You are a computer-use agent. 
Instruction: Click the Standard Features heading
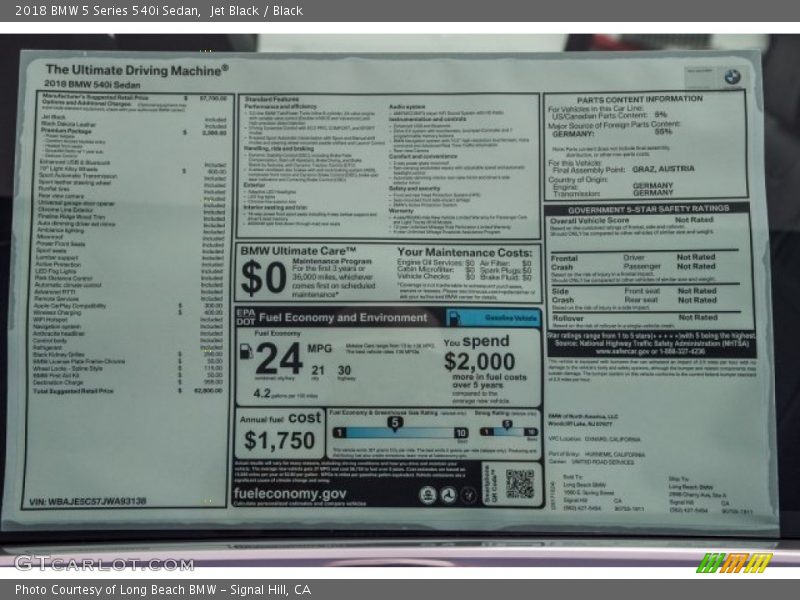(270, 100)
